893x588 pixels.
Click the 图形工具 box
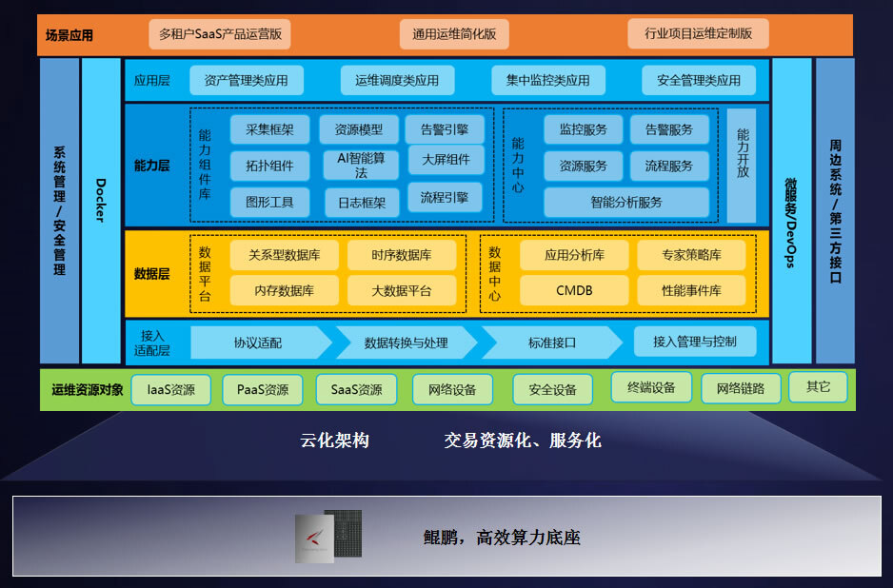(x=270, y=202)
